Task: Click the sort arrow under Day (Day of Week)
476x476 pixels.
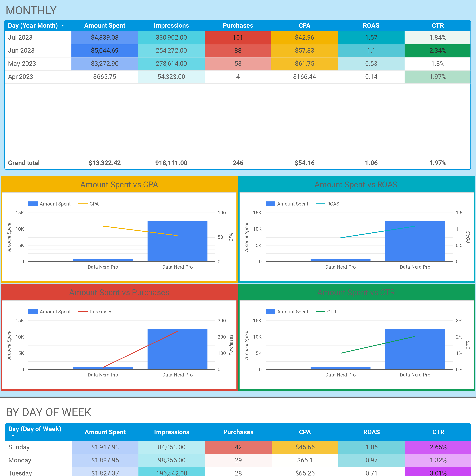Action: [13, 436]
